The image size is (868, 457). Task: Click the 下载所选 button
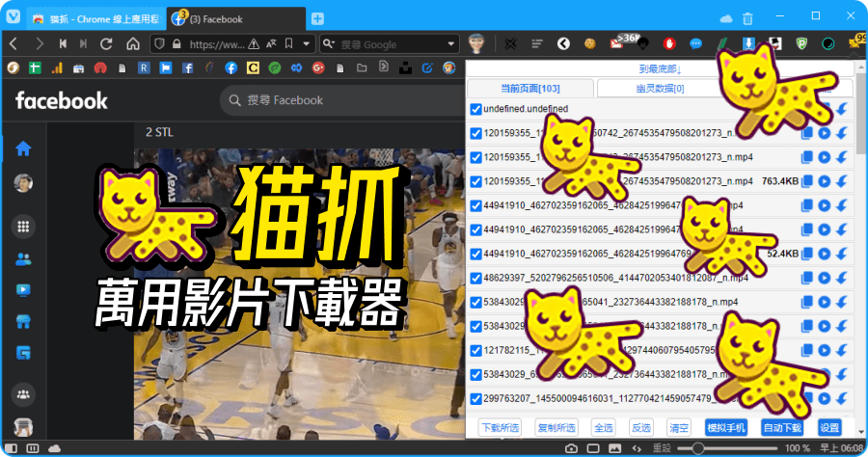click(x=500, y=428)
